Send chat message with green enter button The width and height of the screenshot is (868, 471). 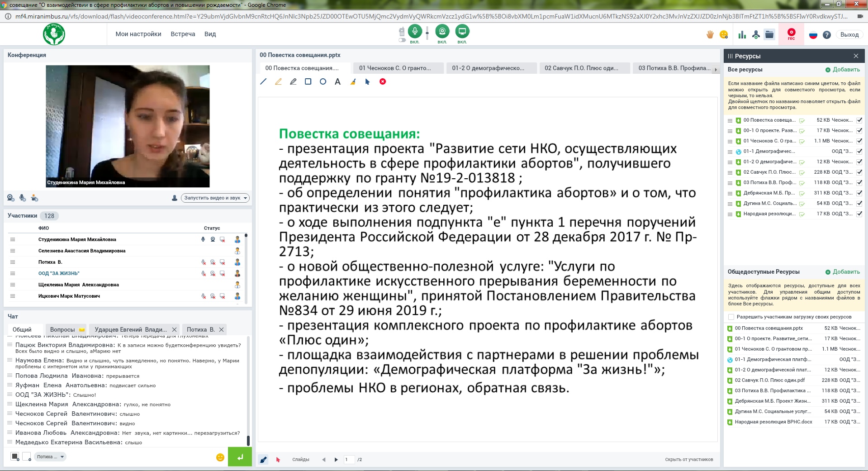[x=240, y=457]
